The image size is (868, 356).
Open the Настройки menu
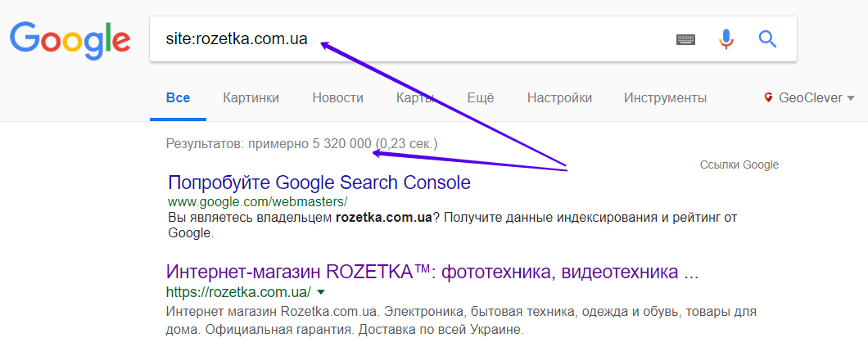pyautogui.click(x=559, y=98)
